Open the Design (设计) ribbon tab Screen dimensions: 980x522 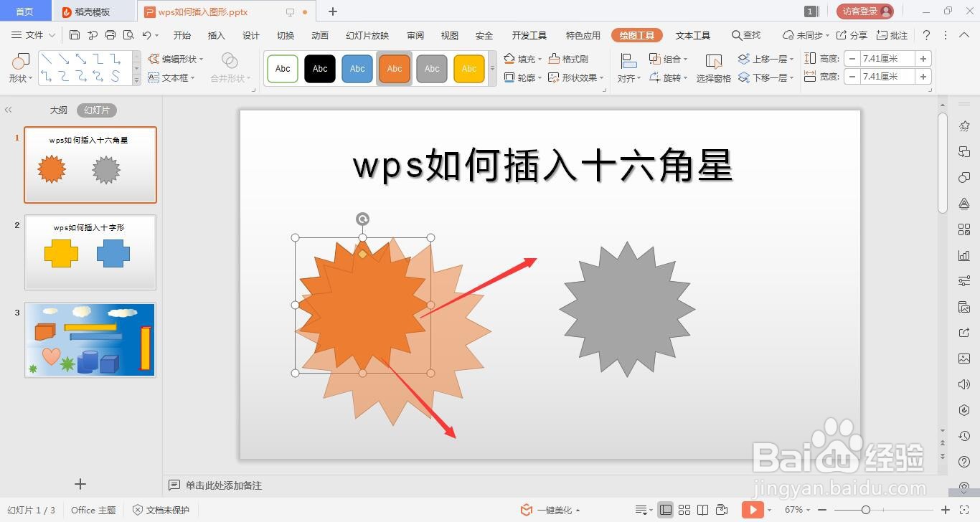coord(251,35)
